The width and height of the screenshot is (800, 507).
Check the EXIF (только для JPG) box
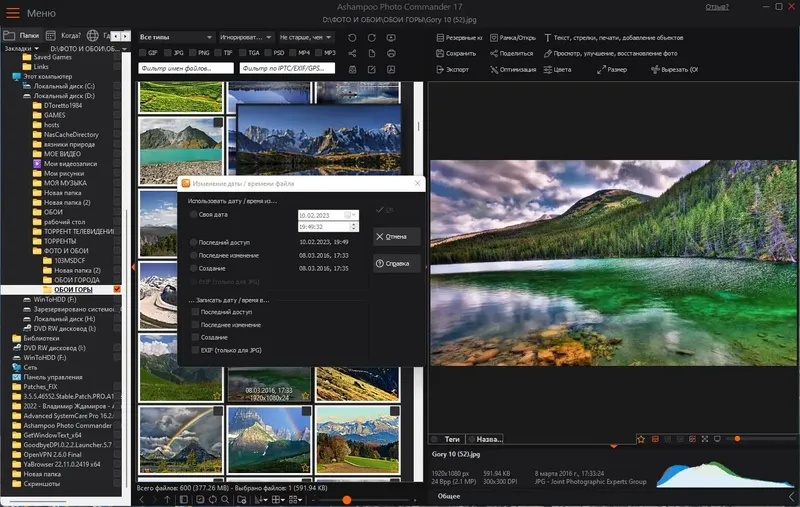(195, 350)
